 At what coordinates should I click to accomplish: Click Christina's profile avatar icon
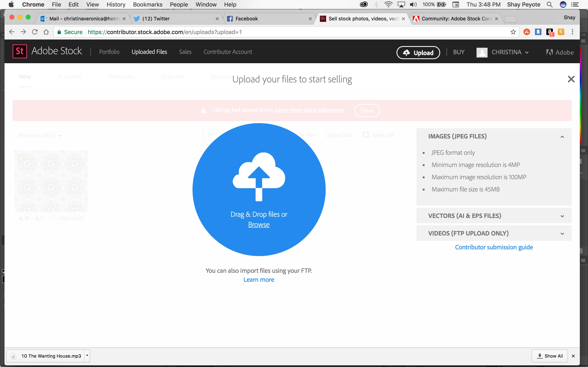pyautogui.click(x=482, y=52)
